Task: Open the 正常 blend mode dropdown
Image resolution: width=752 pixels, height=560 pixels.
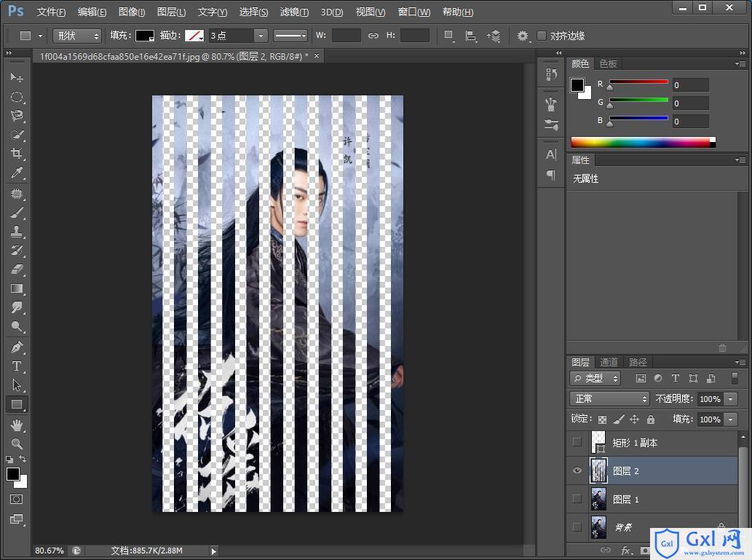Action: tap(609, 399)
